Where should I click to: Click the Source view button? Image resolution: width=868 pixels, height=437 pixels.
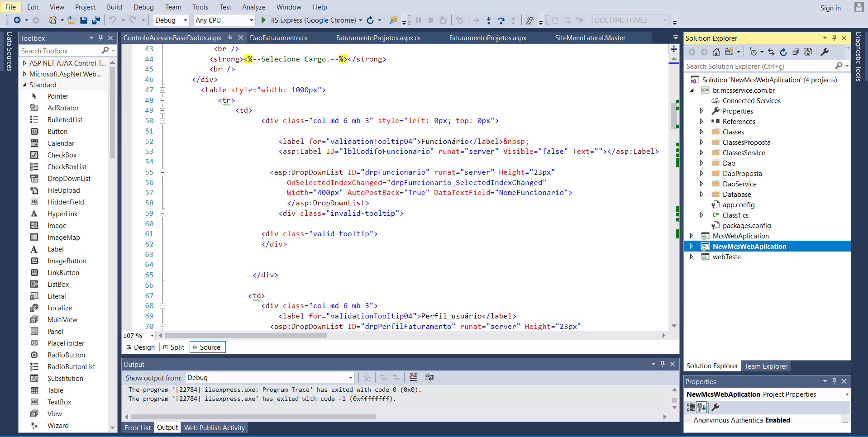tap(207, 347)
